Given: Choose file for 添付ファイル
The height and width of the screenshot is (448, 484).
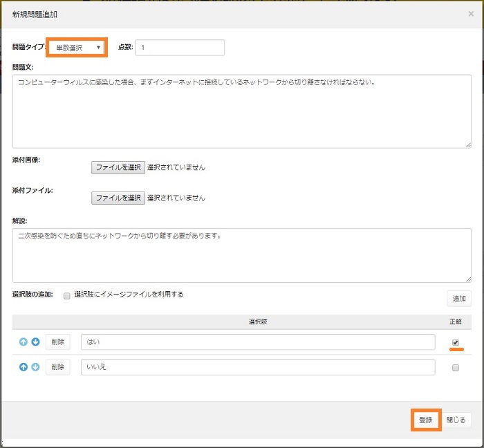Looking at the screenshot, I should click(118, 198).
